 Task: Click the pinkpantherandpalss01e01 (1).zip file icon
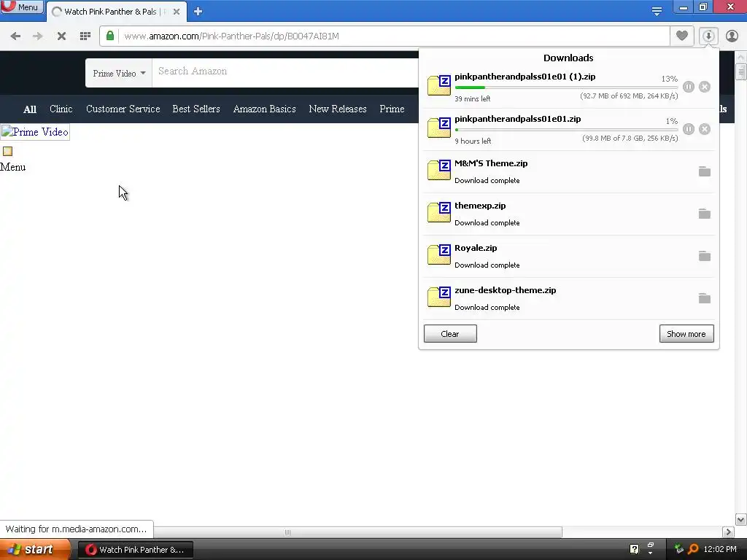[438, 86]
